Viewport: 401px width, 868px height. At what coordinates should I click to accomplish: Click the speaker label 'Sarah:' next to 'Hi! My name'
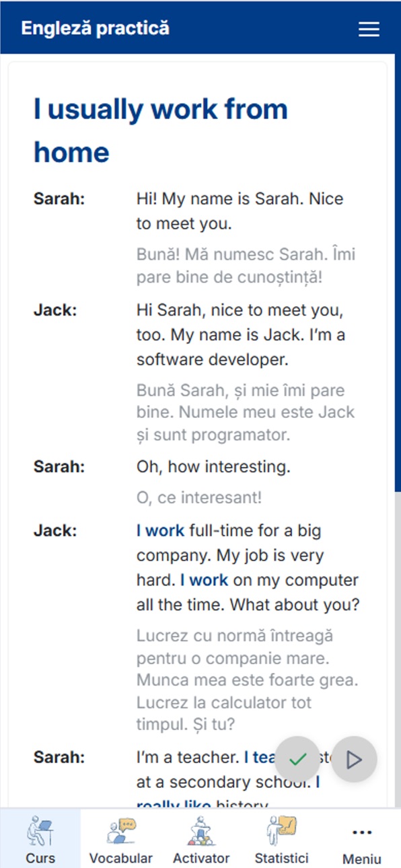(x=59, y=199)
